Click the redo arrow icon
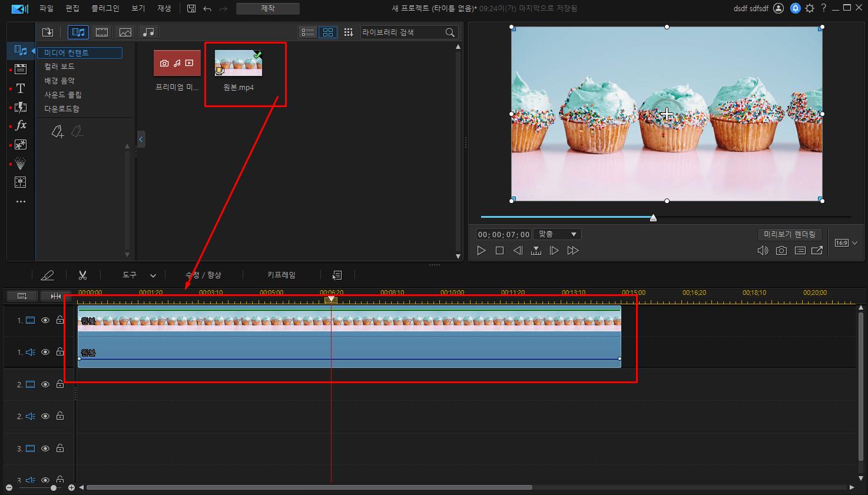This screenshot has height=495, width=868. coord(223,8)
